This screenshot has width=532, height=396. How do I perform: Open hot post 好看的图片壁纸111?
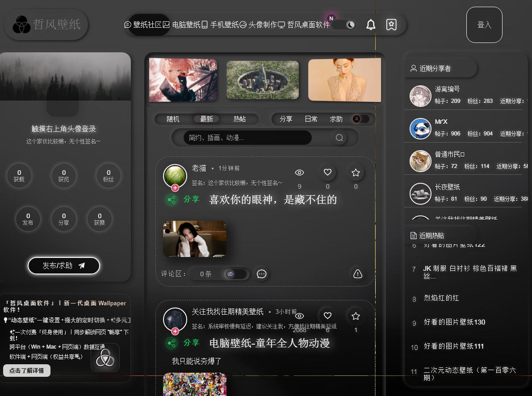point(454,346)
